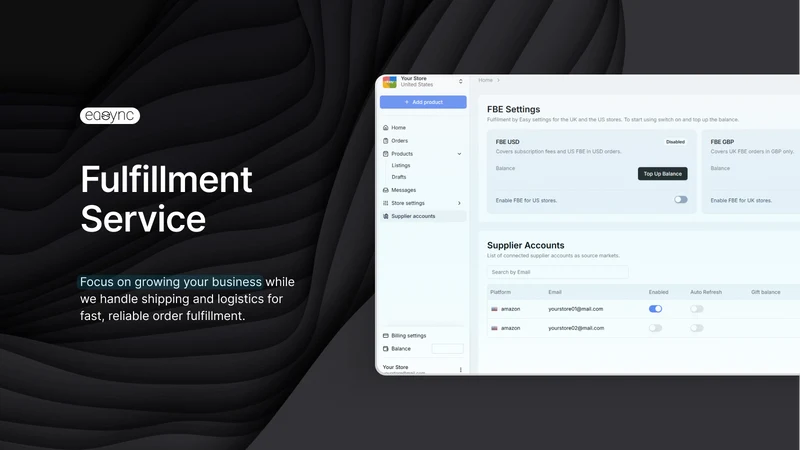Click the FBE USD card title

508,142
